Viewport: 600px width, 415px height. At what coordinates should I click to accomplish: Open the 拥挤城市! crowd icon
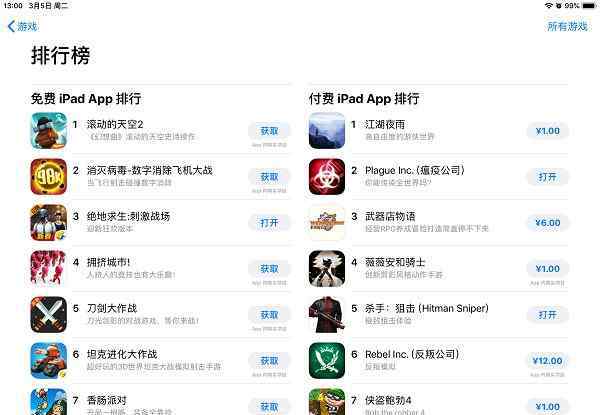point(49,269)
